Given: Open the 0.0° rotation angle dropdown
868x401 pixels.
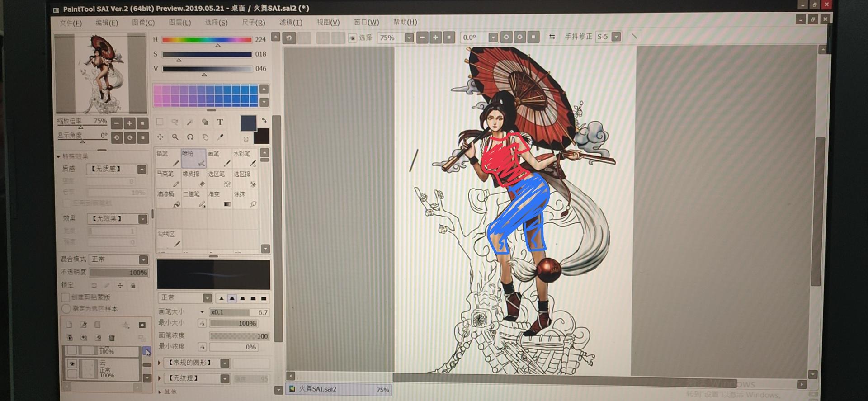Looking at the screenshot, I should [x=493, y=38].
